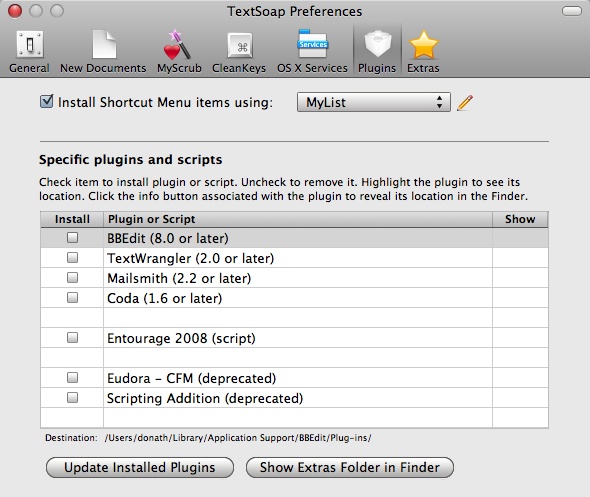Check the TextWrangler install checkbox
Viewport: 590px width, 497px height.
tap(72, 258)
